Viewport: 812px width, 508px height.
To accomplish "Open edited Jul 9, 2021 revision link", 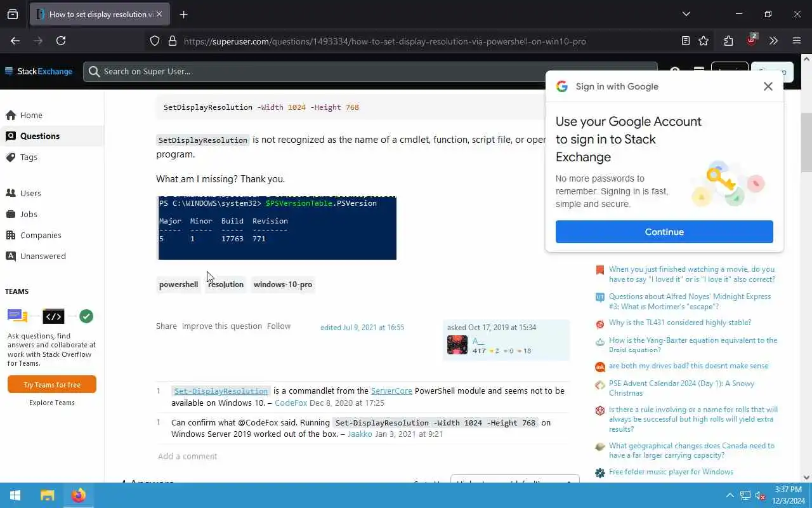I will tap(362, 328).
